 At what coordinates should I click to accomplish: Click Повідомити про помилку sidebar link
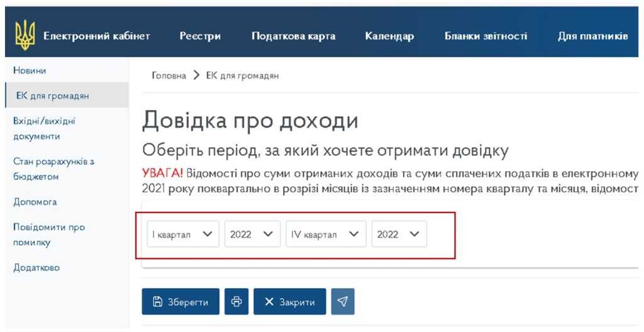49,235
